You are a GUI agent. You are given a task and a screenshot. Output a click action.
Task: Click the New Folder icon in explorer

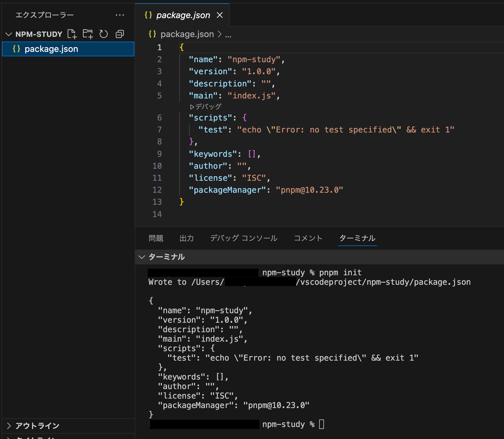point(88,34)
